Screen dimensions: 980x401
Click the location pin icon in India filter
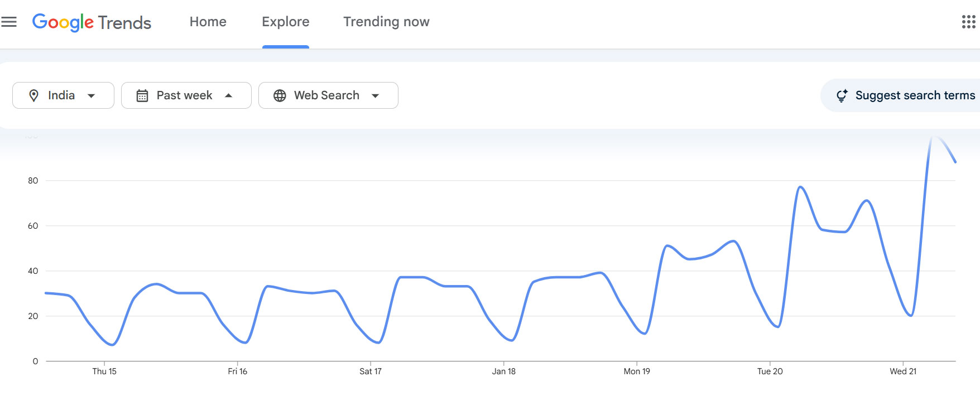click(35, 95)
